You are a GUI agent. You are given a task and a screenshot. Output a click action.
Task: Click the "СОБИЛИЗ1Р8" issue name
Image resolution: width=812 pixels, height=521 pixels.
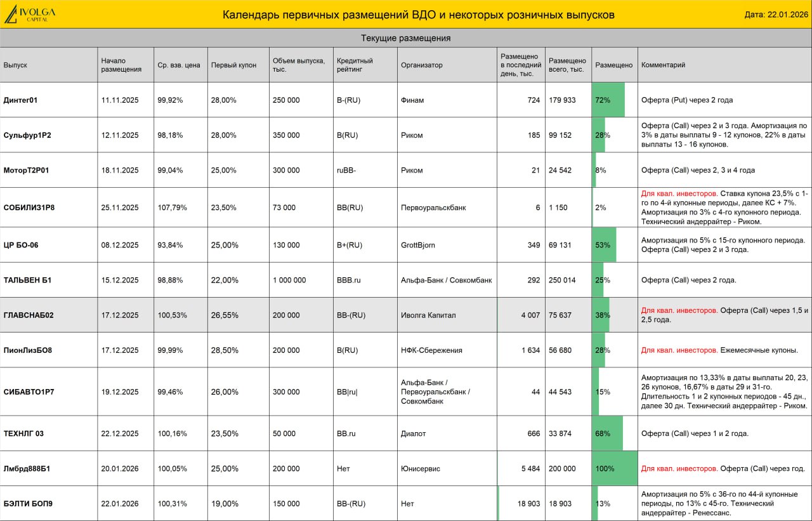pyautogui.click(x=29, y=208)
